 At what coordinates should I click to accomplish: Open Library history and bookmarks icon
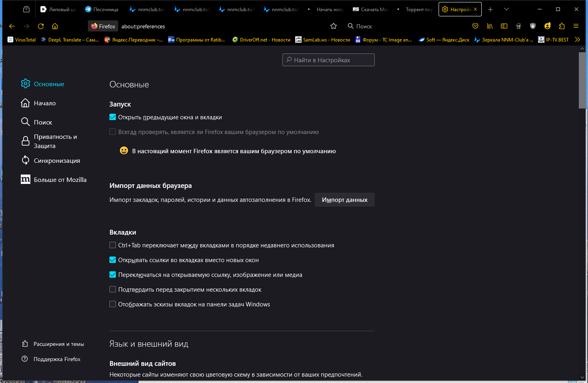point(490,26)
